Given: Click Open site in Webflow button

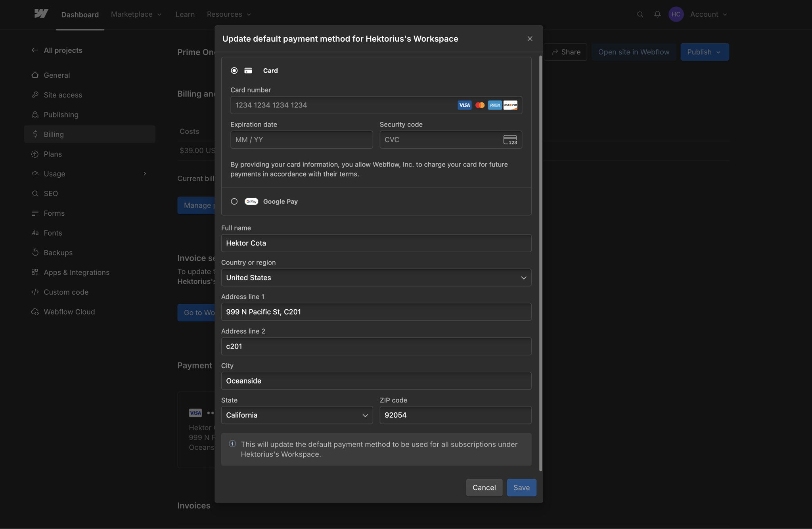Looking at the screenshot, I should (634, 52).
